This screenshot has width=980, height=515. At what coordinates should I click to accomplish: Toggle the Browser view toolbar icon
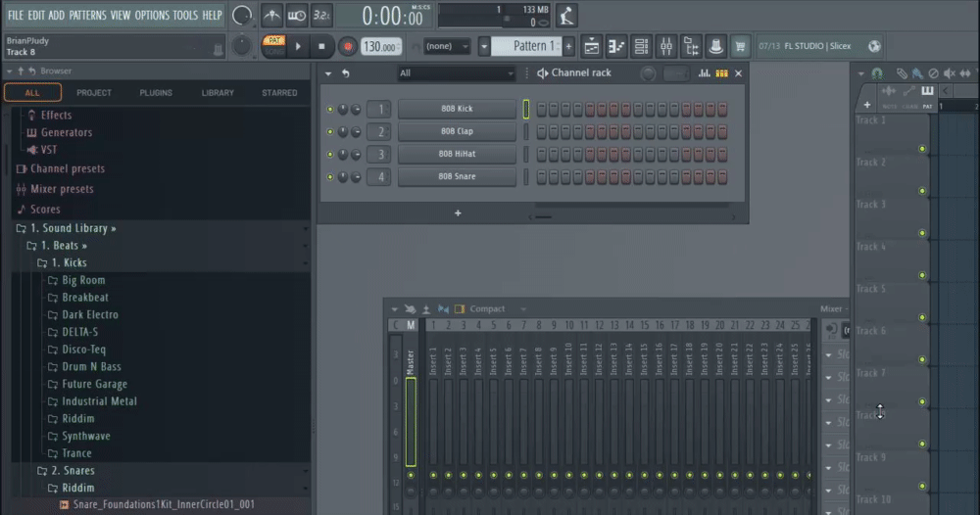click(x=691, y=46)
